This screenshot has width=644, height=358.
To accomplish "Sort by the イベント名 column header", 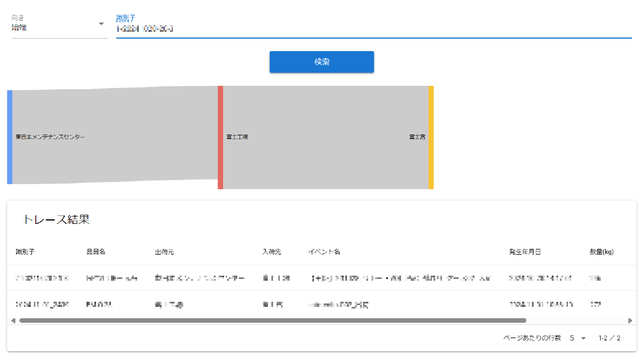I will (324, 252).
